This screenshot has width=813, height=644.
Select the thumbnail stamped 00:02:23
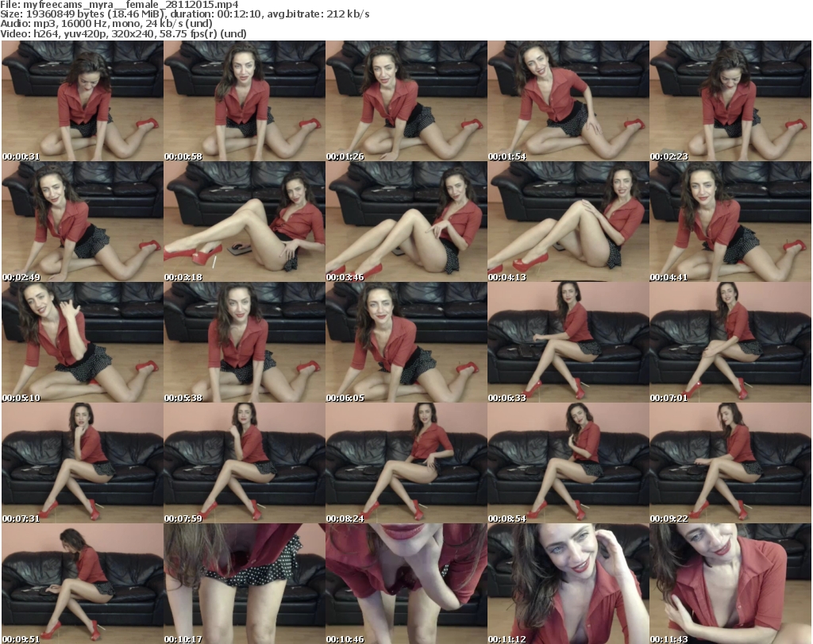730,101
